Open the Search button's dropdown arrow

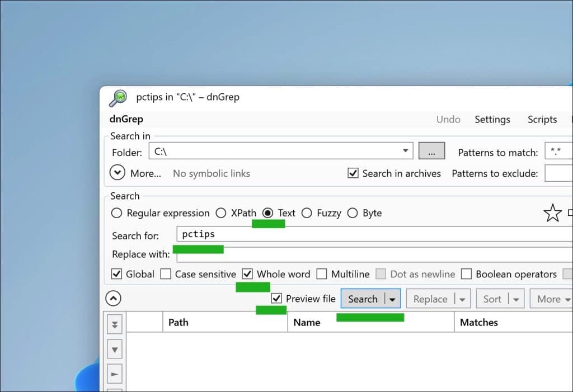coord(392,299)
